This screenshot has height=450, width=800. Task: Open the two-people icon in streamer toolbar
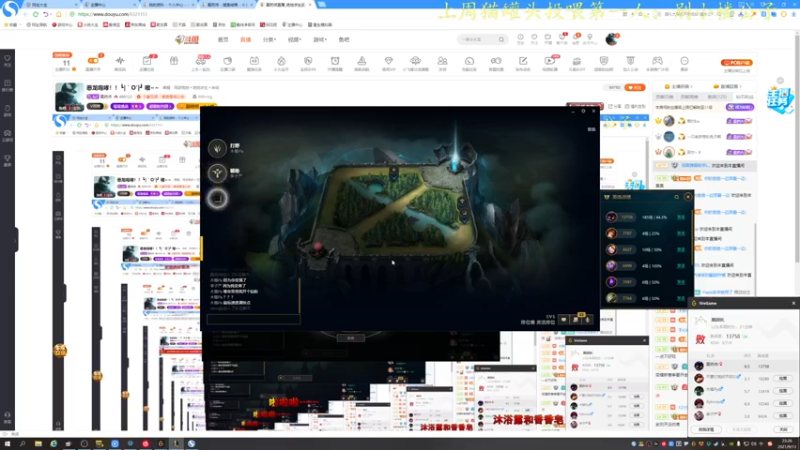442,61
